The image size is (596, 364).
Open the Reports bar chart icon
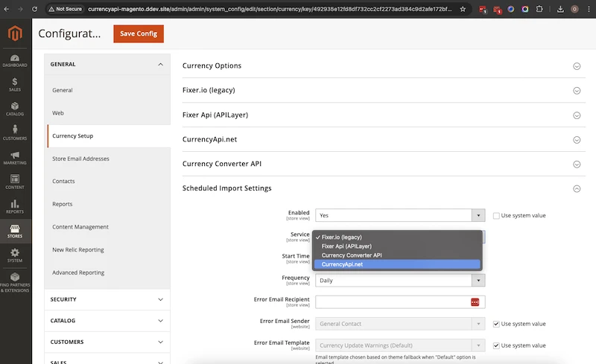click(15, 206)
